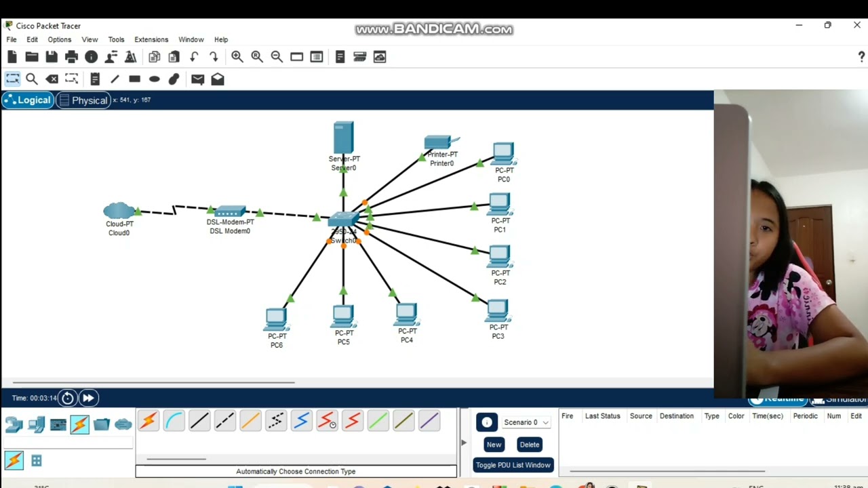This screenshot has width=868, height=488.
Task: Add a Simple PDU closed envelope
Action: click(197, 79)
